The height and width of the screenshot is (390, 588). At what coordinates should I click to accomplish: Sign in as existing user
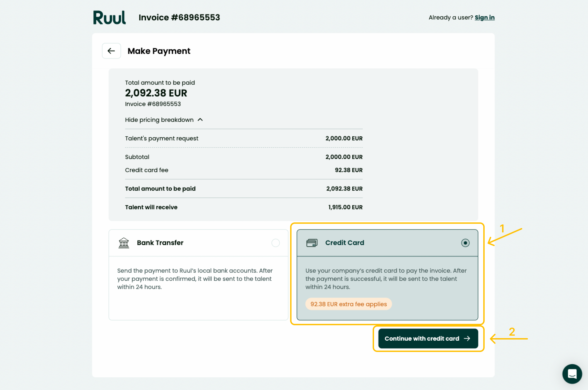coord(484,17)
